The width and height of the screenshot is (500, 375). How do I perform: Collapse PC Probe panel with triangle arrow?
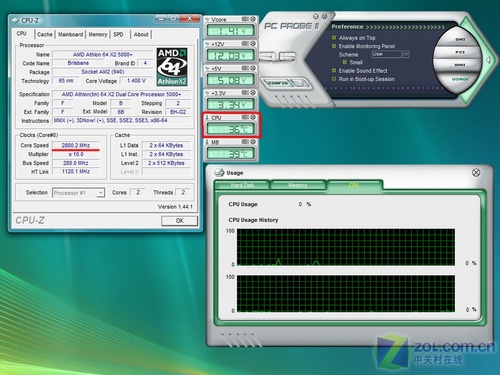click(488, 60)
